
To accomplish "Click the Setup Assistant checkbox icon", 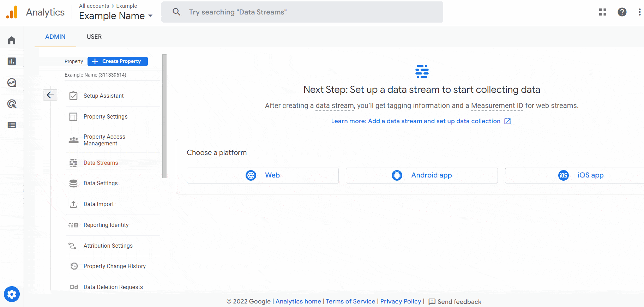I will (73, 96).
